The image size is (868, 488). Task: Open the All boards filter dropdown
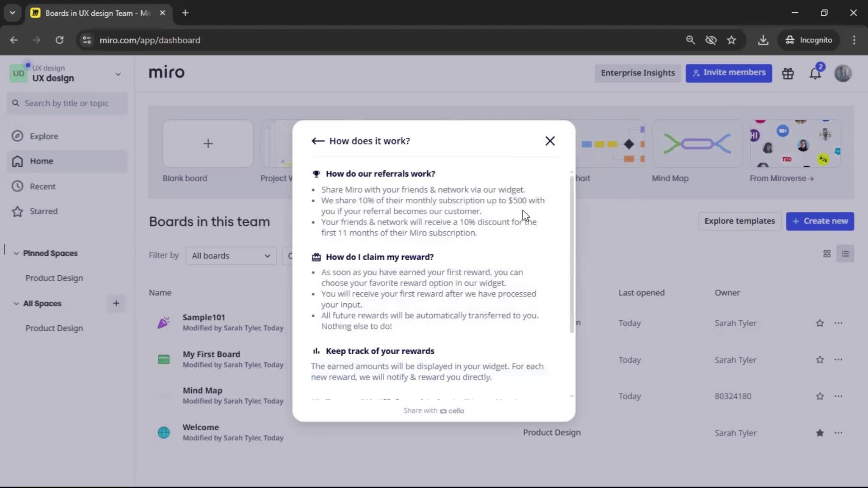tap(231, 256)
